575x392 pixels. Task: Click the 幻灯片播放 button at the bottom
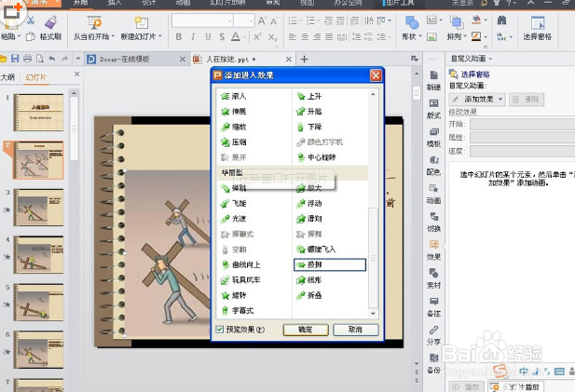click(514, 386)
